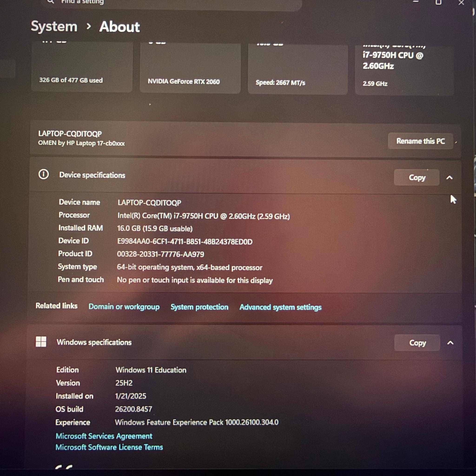The image size is (476, 476).
Task: Open the Microsoft Software License Terms link
Action: click(x=109, y=447)
